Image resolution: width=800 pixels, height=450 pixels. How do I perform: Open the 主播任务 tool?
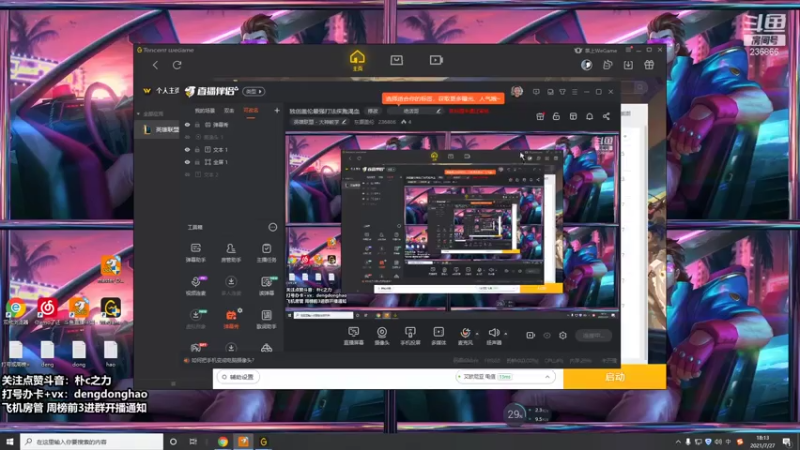pos(266,253)
